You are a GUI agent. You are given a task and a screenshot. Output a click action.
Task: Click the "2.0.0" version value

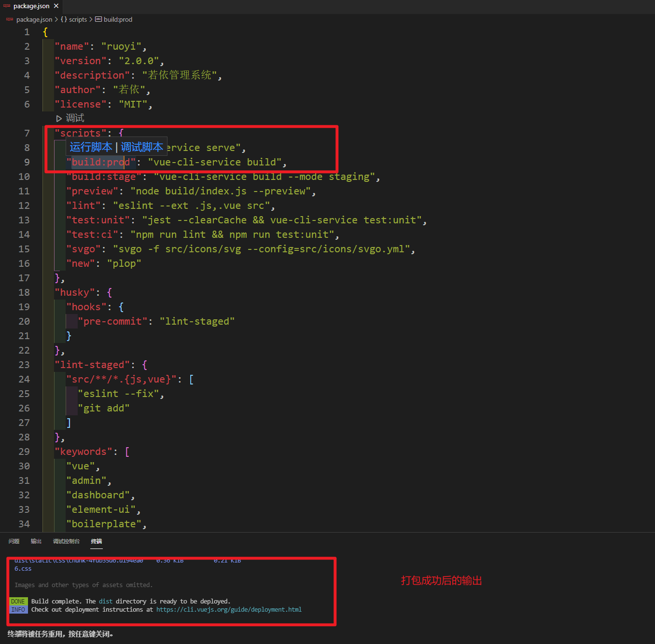pyautogui.click(x=139, y=61)
